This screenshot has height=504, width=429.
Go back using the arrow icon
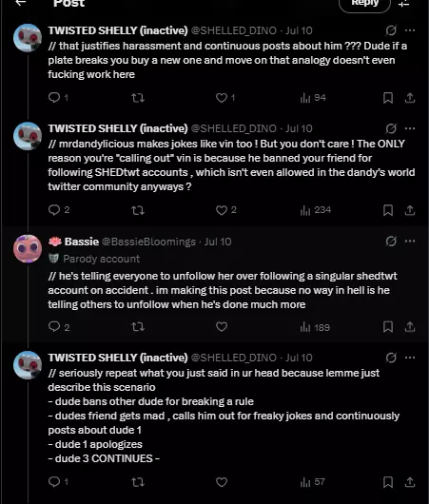point(21,3)
